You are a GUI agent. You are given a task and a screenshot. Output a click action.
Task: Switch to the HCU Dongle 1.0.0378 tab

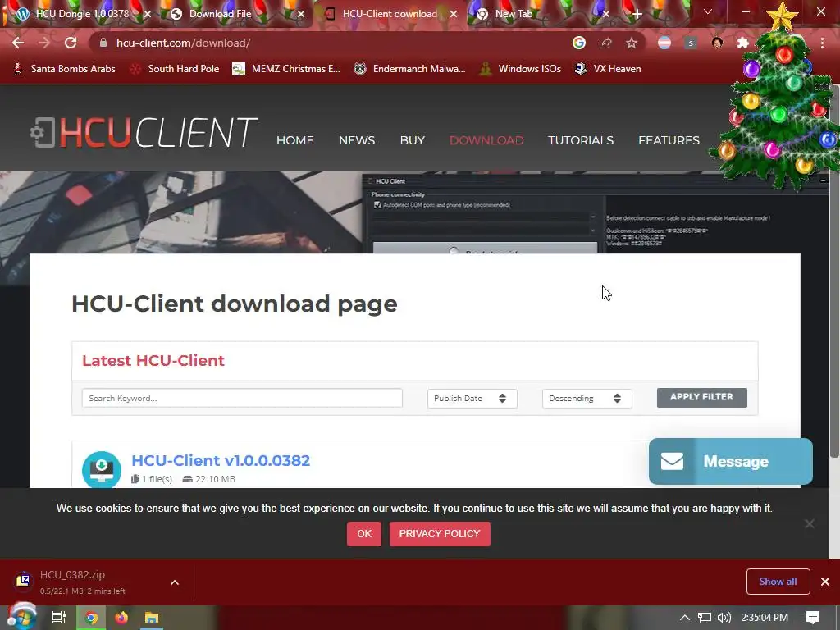tap(82, 14)
